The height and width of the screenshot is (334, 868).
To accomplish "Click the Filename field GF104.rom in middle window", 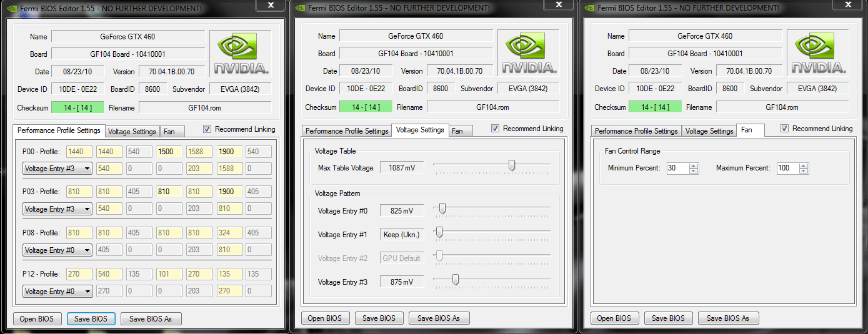I will [x=493, y=107].
